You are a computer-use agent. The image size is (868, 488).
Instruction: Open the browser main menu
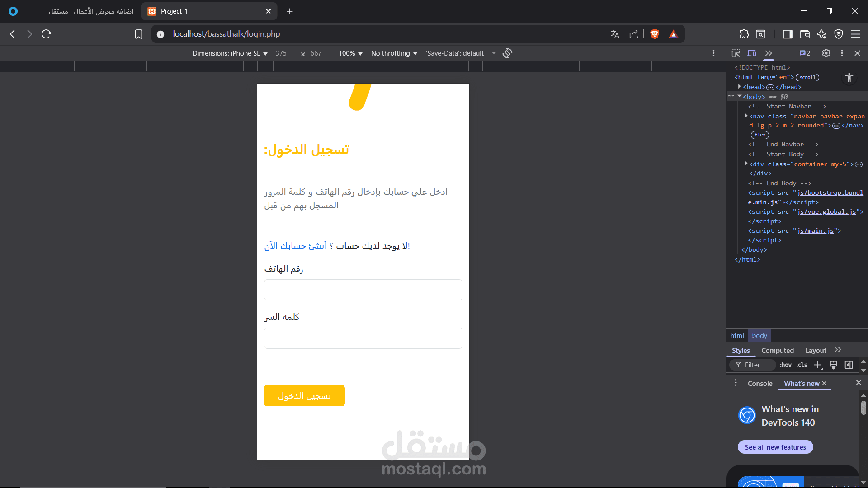(x=855, y=34)
